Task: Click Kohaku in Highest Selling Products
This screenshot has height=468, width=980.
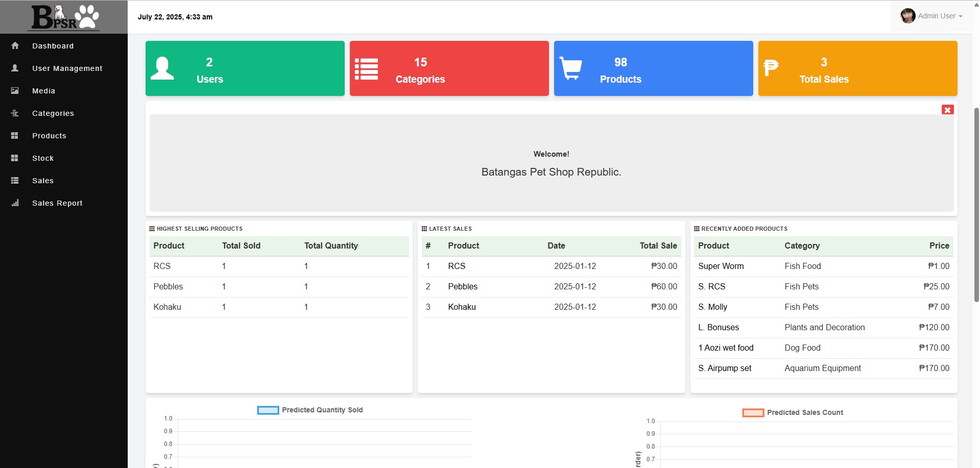Action: [167, 307]
